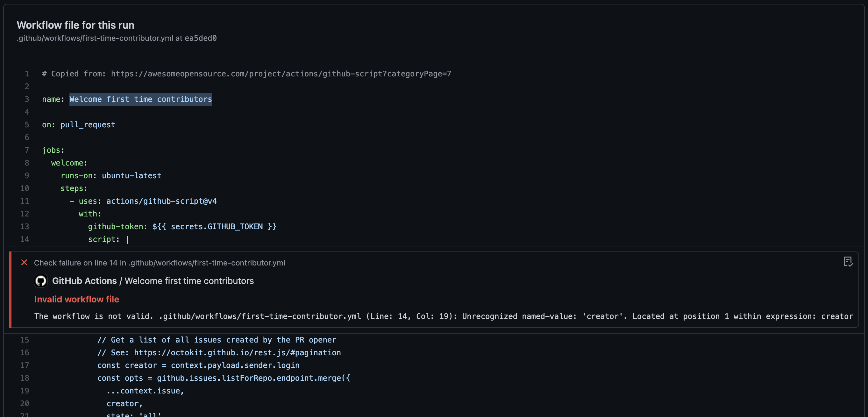This screenshot has height=417, width=868.
Task: Click the Invalid workflow file error label
Action: point(76,299)
